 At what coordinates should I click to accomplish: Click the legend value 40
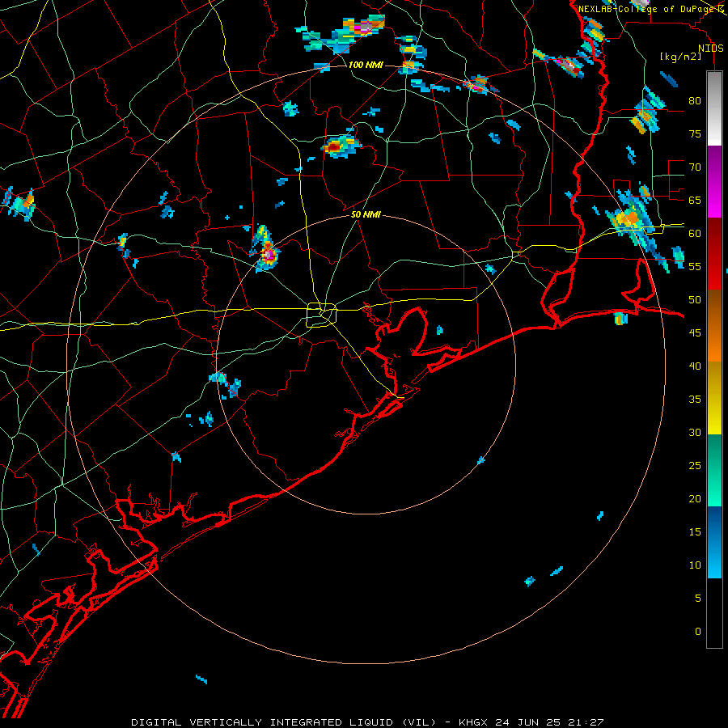coord(695,366)
